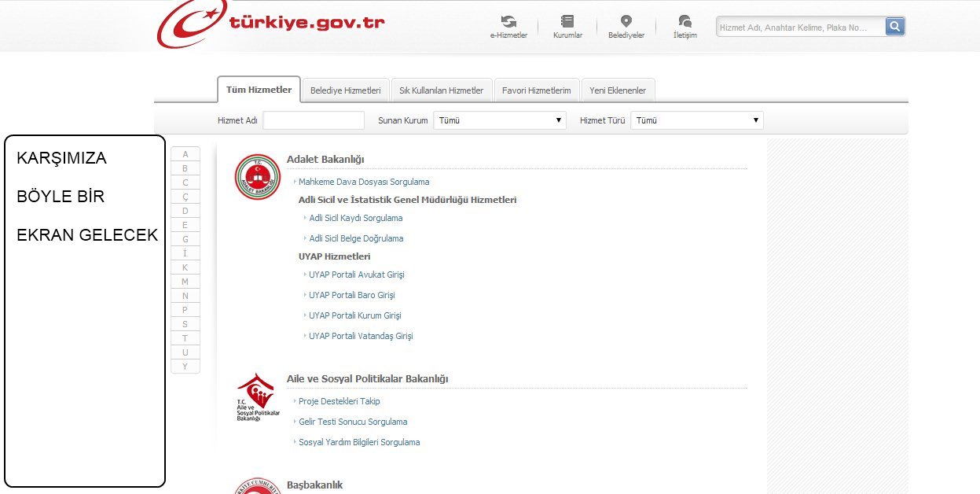Open the Kurumlar icon in header

point(567,22)
